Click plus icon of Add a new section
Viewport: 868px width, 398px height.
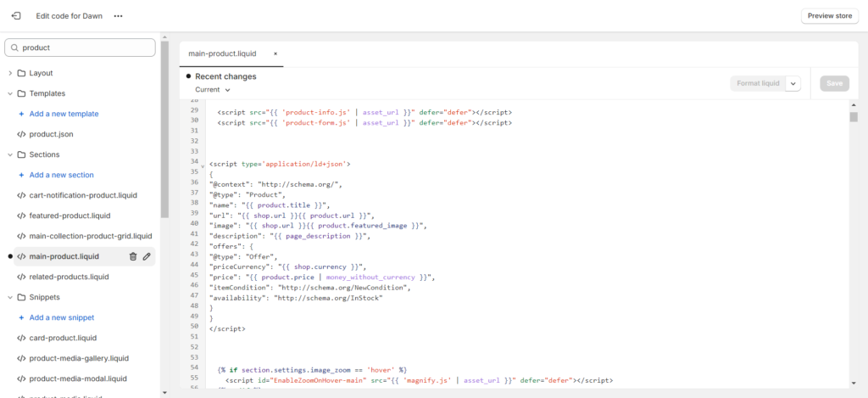click(21, 175)
